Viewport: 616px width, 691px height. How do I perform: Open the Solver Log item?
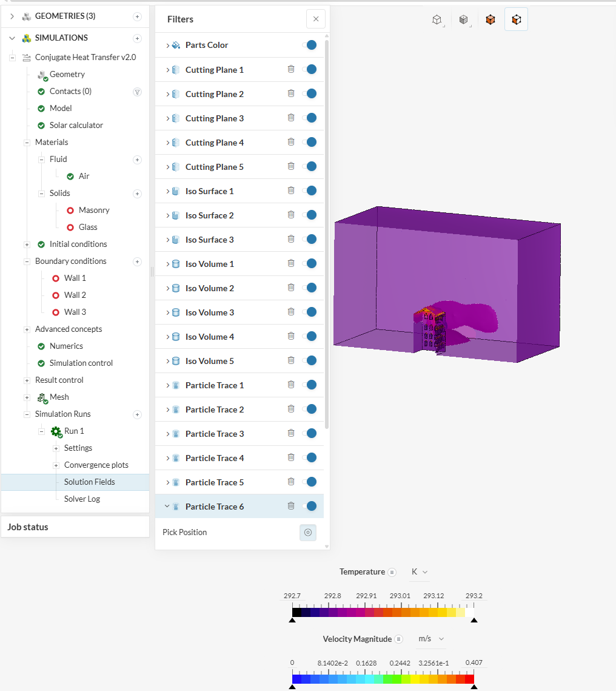click(x=82, y=499)
